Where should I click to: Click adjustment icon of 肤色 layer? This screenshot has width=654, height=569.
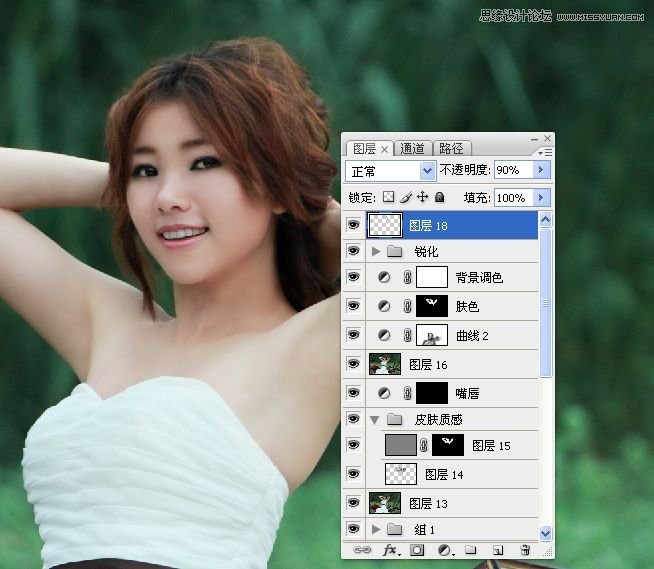pyautogui.click(x=384, y=307)
